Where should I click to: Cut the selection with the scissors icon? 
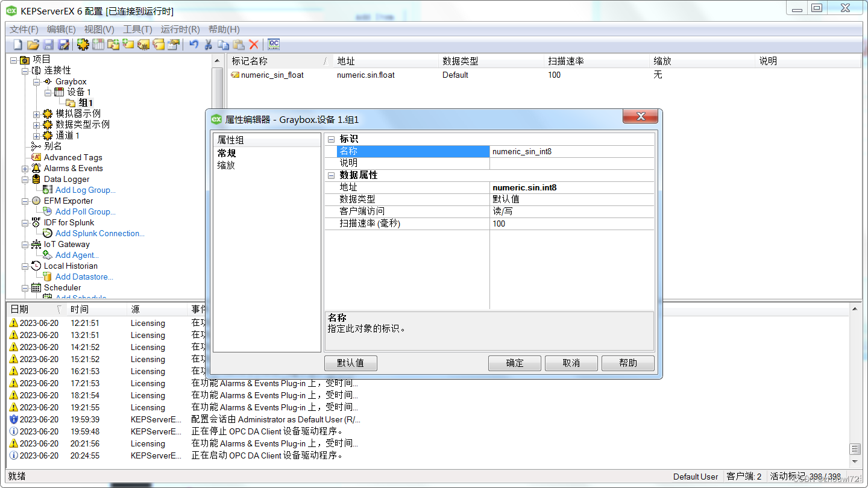tap(207, 44)
